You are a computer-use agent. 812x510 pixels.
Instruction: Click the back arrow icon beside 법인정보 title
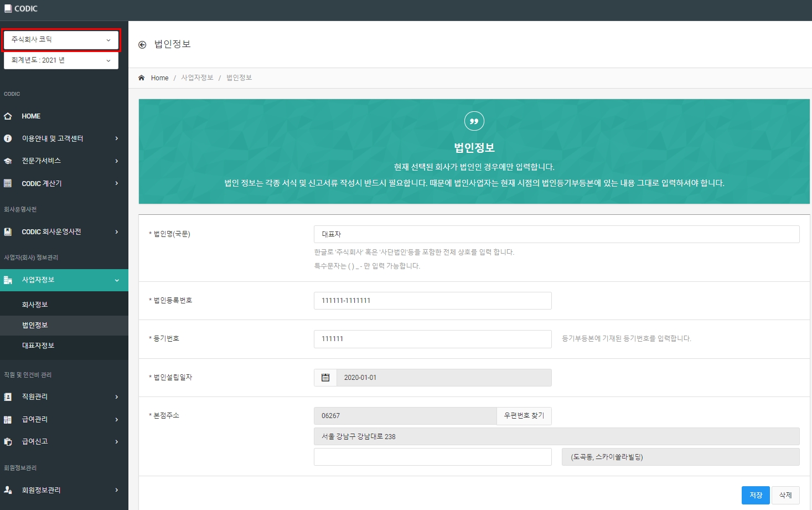[142, 45]
